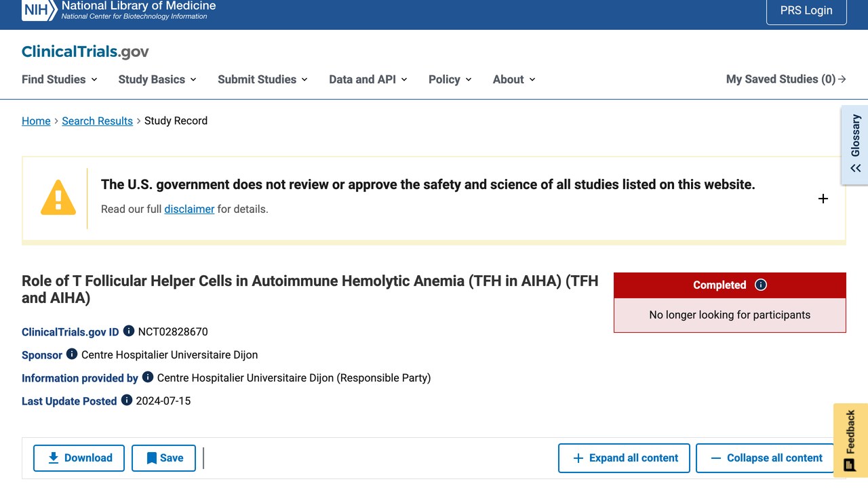The width and height of the screenshot is (868, 488).
Task: Click the date 2024-07-15
Action: (x=163, y=401)
